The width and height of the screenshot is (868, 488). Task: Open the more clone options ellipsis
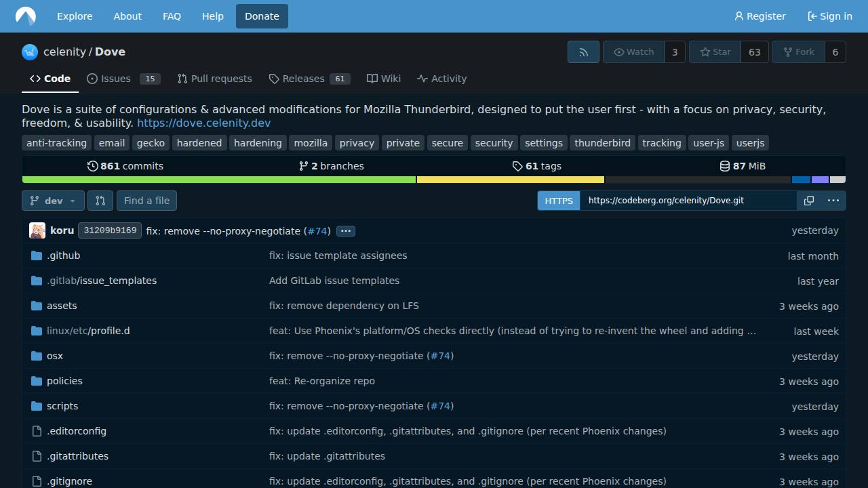(x=833, y=201)
